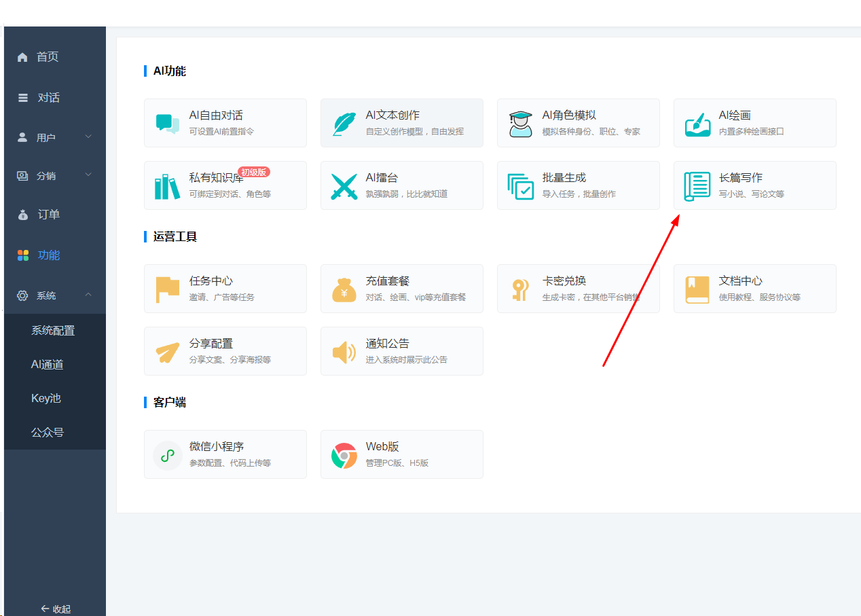Click the text 模拟各种身份、职位、专家
Image resolution: width=861 pixels, height=616 pixels.
(x=591, y=132)
